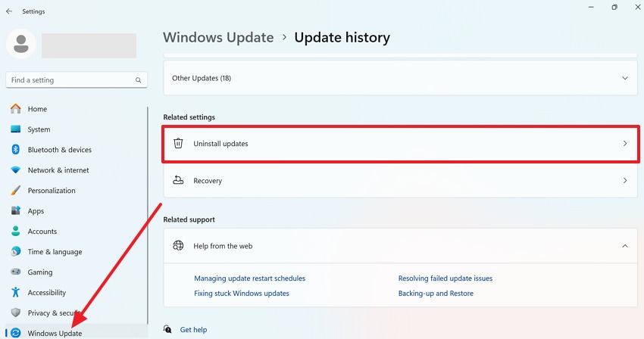Click the trash can icon for Uninstall updates
The image size is (644, 339).
tap(178, 143)
